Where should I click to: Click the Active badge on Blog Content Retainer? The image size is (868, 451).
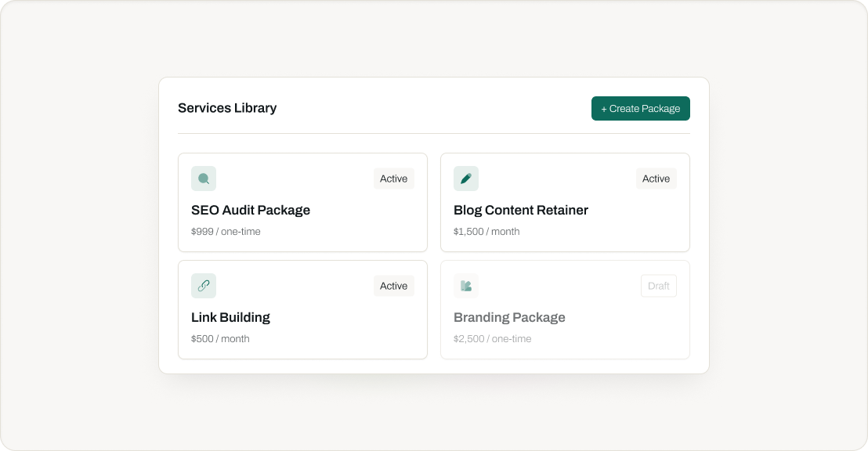tap(656, 179)
